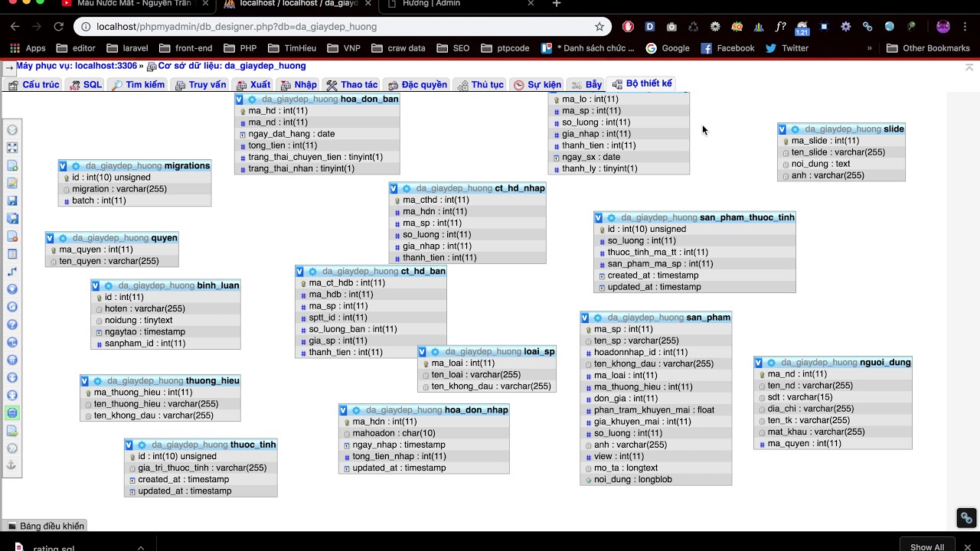
Task: Click the Delete pages icon
Action: pyautogui.click(x=12, y=236)
